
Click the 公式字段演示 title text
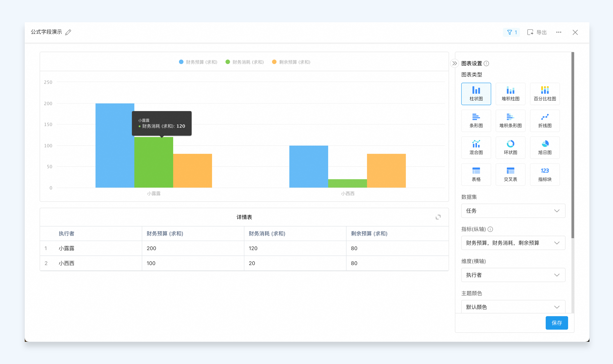46,32
